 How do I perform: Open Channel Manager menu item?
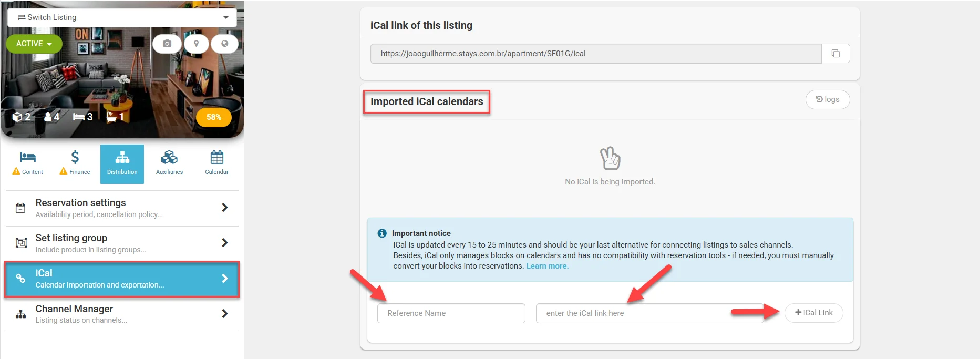coord(122,314)
